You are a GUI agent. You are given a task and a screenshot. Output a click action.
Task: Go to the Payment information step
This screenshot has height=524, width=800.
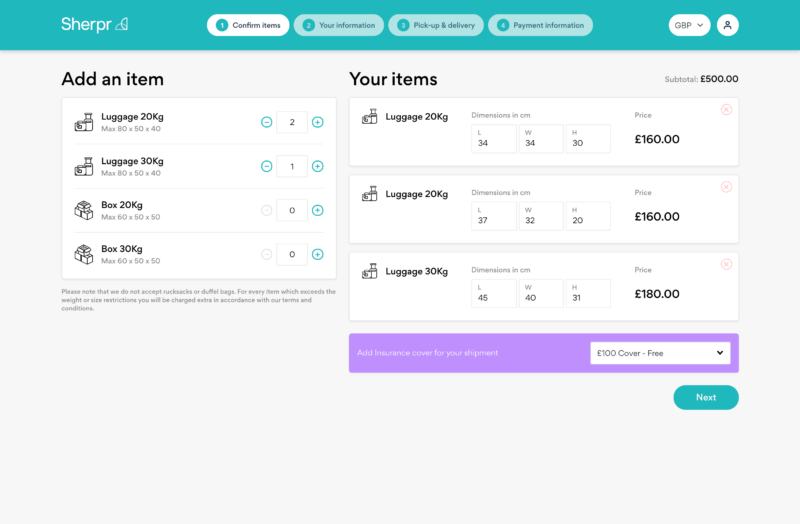540,25
